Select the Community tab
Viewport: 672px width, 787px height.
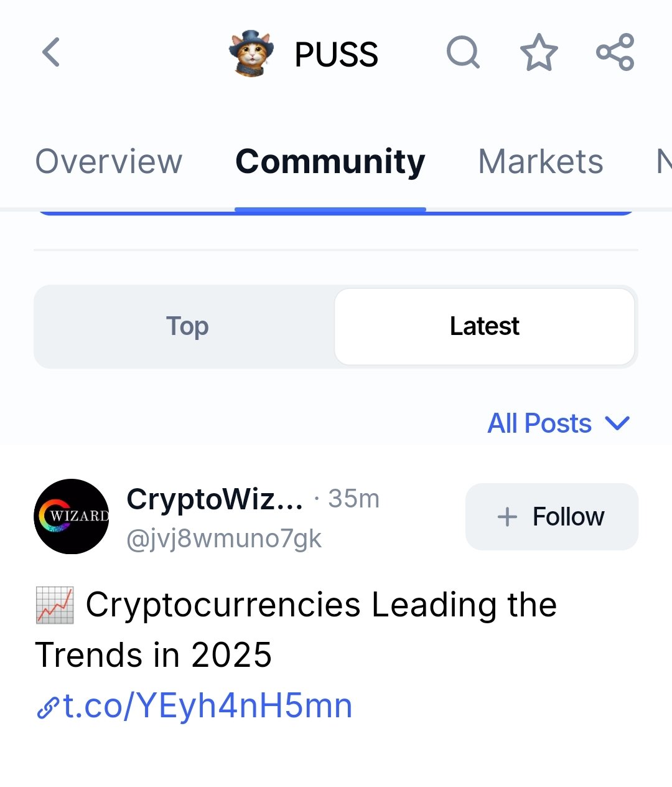pyautogui.click(x=330, y=162)
